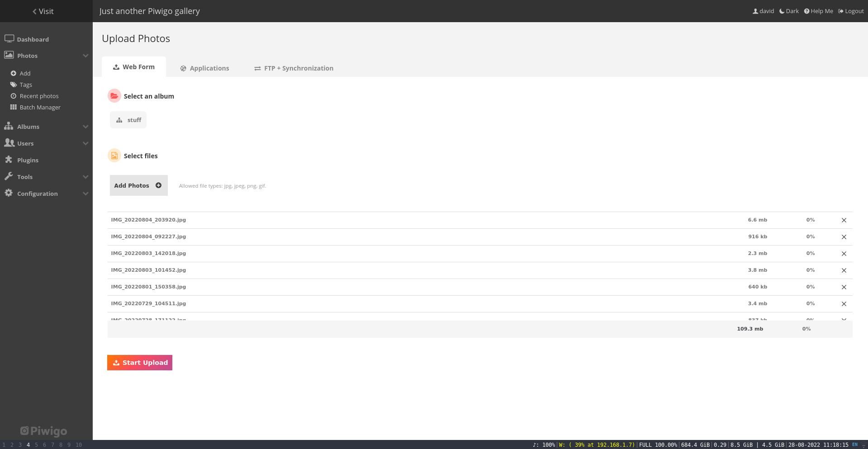Open the Help Me link
The height and width of the screenshot is (449, 868).
819,11
